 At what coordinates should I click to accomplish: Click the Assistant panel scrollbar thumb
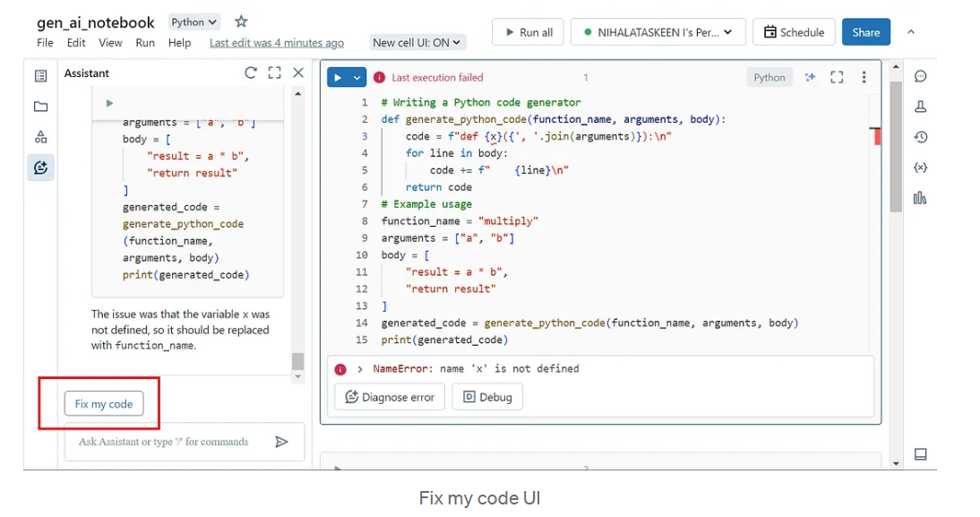click(x=298, y=361)
